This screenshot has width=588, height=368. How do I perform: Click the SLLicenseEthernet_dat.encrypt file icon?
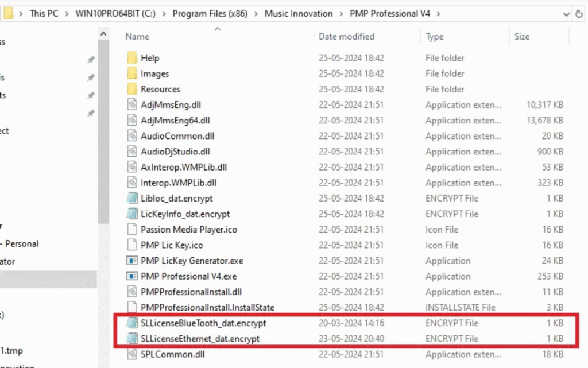pyautogui.click(x=132, y=339)
